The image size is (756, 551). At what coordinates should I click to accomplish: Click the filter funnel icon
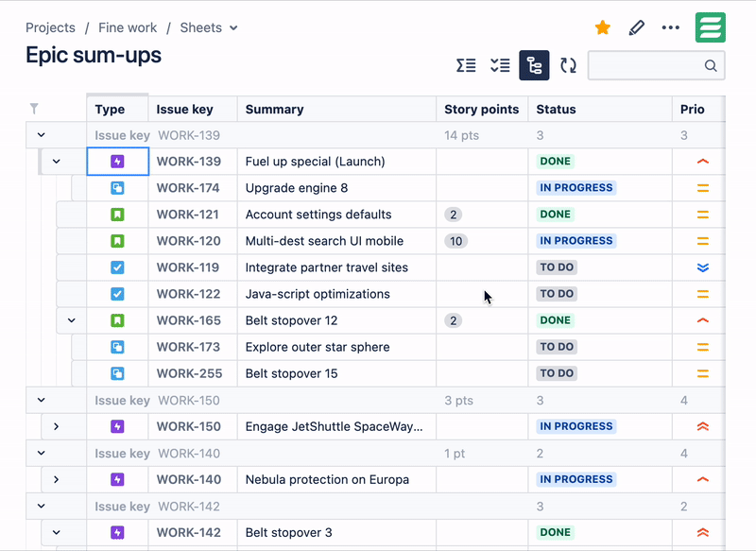[x=34, y=109]
